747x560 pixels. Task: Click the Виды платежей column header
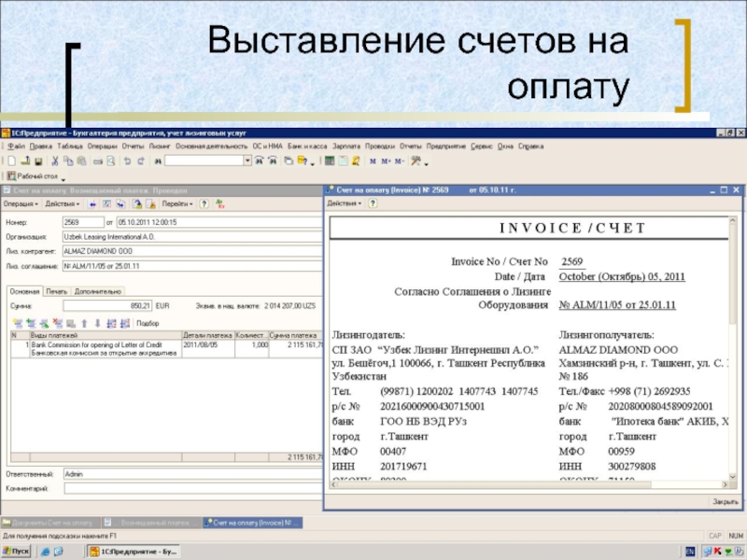coord(106,335)
